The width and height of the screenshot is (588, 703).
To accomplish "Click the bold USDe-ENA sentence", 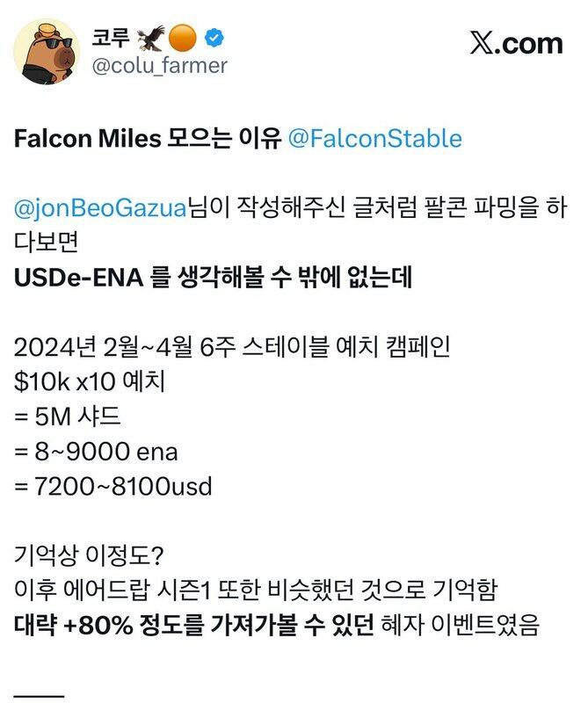I will [213, 278].
